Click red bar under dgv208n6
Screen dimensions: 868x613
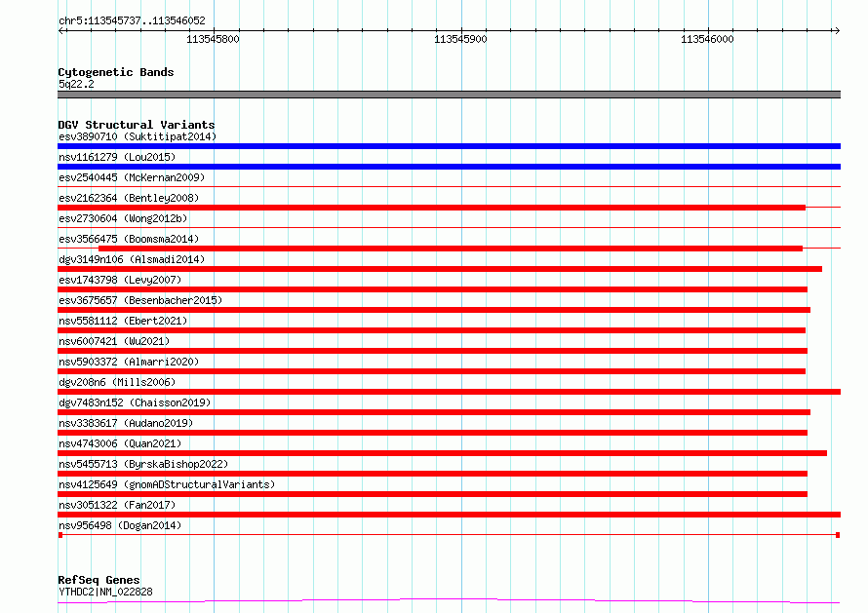pyautogui.click(x=449, y=392)
